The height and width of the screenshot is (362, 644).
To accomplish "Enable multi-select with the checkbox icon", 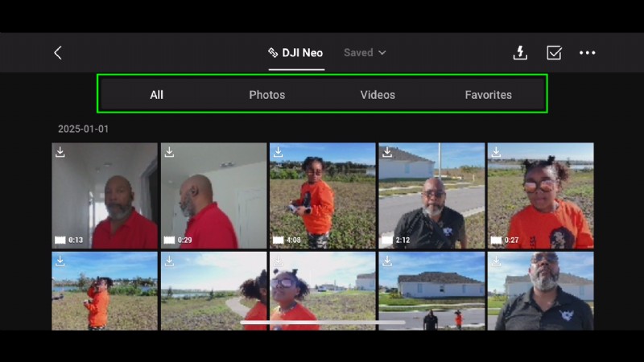I will point(554,52).
